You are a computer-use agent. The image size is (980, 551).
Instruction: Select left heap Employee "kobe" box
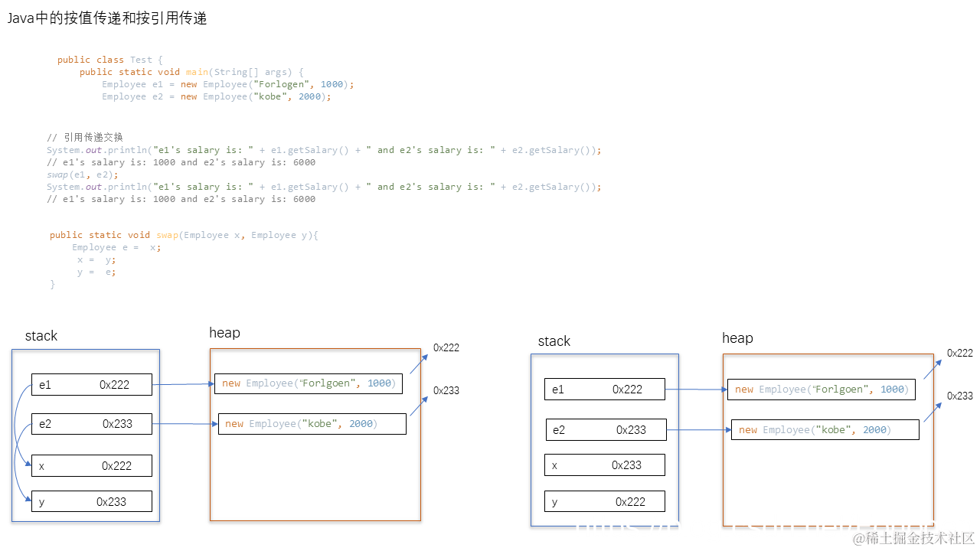point(312,424)
